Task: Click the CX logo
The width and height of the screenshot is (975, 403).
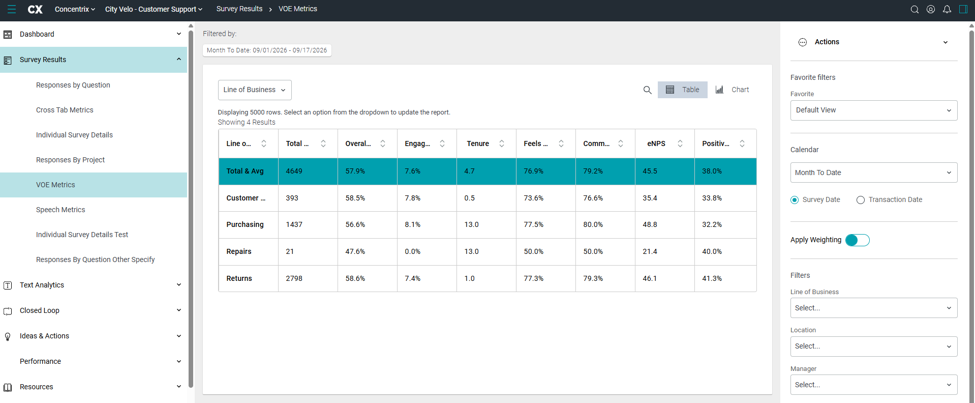Action: pyautogui.click(x=35, y=9)
